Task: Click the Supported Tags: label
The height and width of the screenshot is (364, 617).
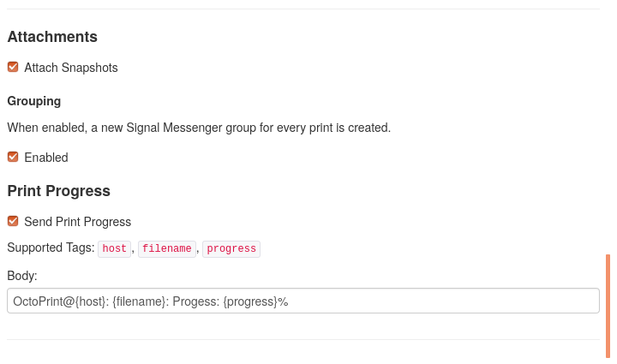Action: [51, 248]
